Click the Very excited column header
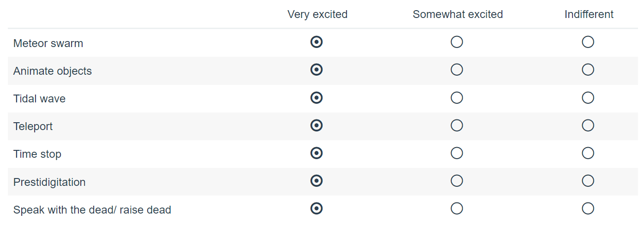 click(317, 14)
